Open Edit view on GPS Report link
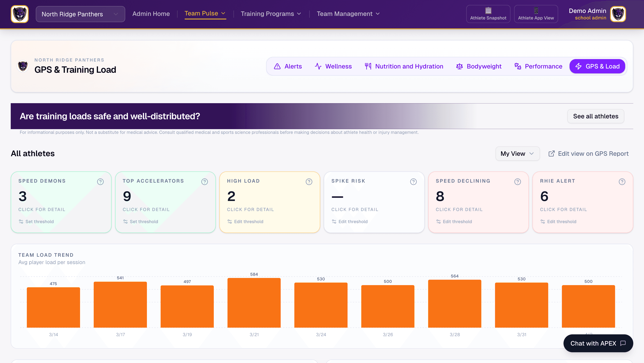 click(x=588, y=154)
